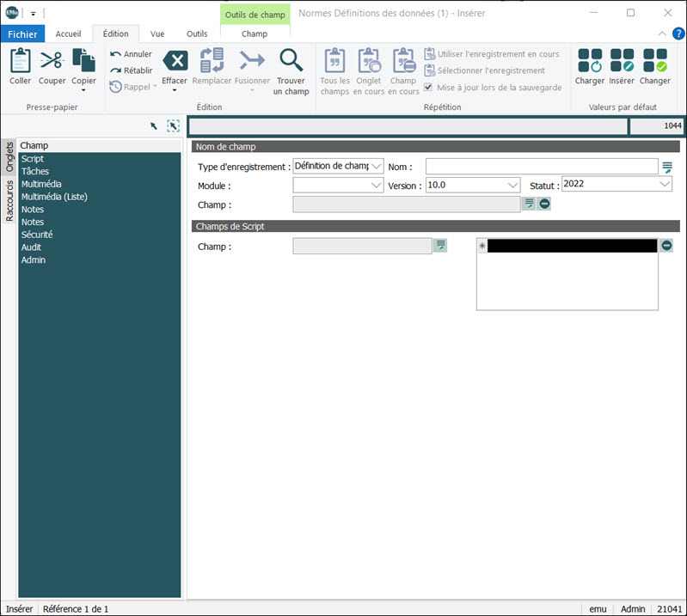Screen dimensions: 687x616
Task: Click Champ en cours repetition icon
Action: tap(403, 60)
